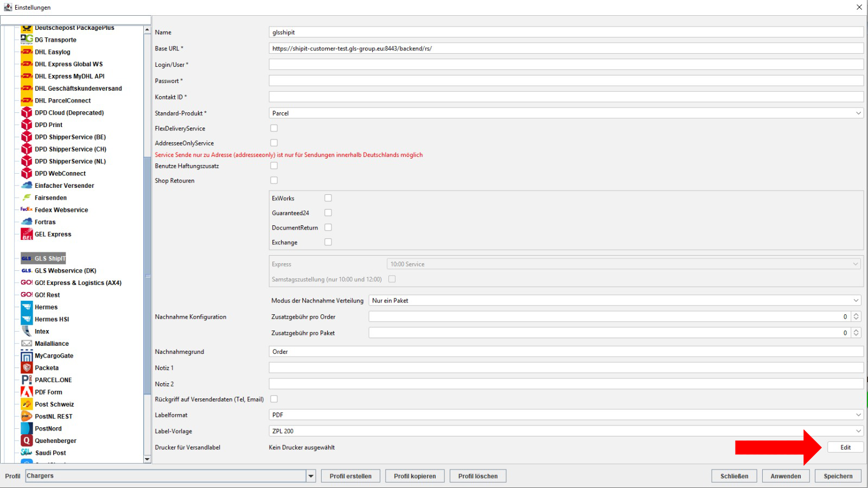
Task: Check the Benutze Haftungszusatz option
Action: 274,166
